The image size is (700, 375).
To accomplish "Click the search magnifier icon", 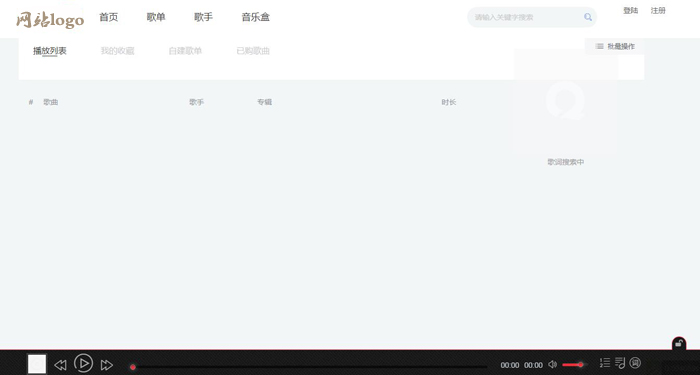I will tap(588, 17).
